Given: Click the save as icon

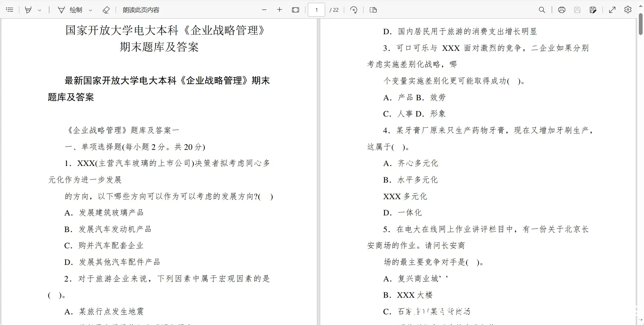Looking at the screenshot, I should (x=593, y=10).
